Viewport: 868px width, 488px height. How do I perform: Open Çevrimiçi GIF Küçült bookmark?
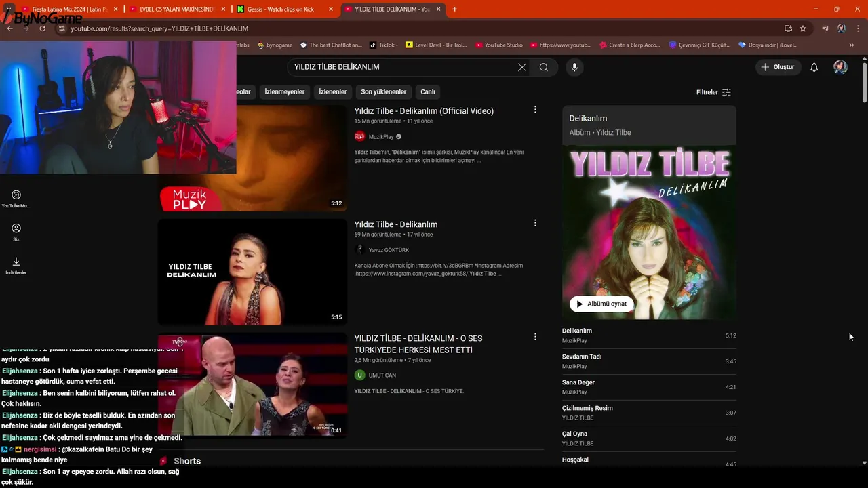[x=700, y=45]
